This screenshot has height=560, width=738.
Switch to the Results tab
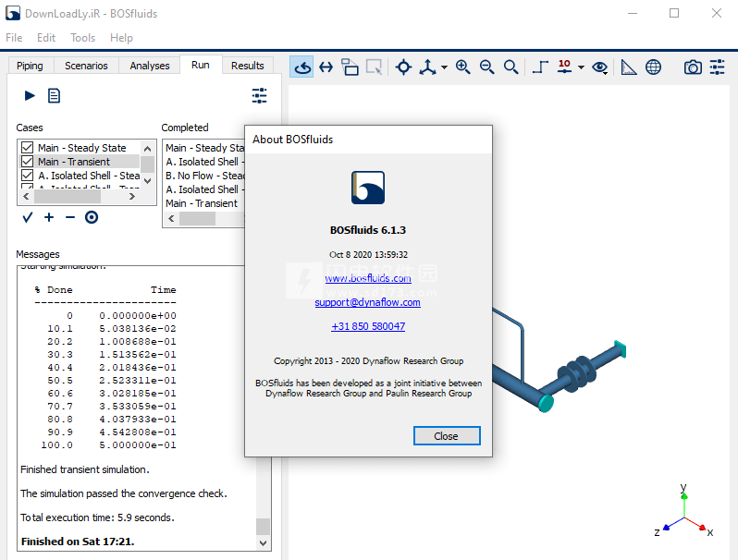(x=247, y=66)
